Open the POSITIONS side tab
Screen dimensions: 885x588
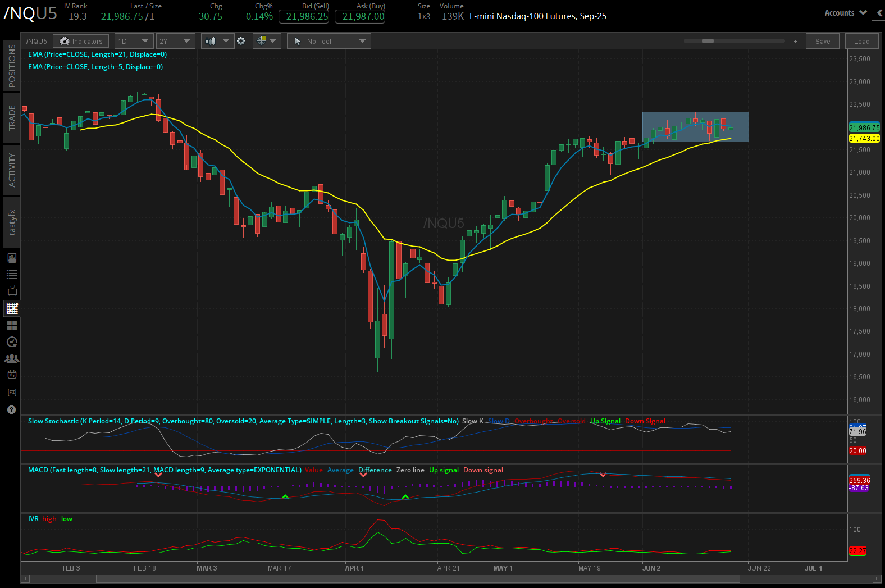pyautogui.click(x=12, y=66)
